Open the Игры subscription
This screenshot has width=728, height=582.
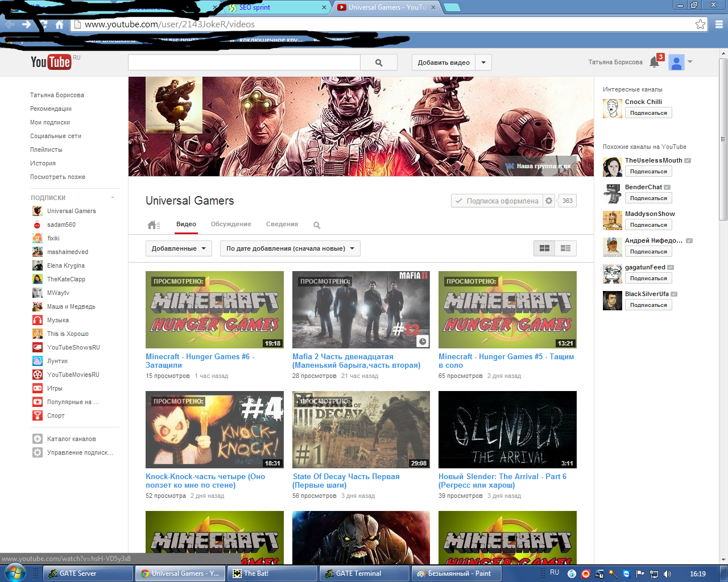55,388
